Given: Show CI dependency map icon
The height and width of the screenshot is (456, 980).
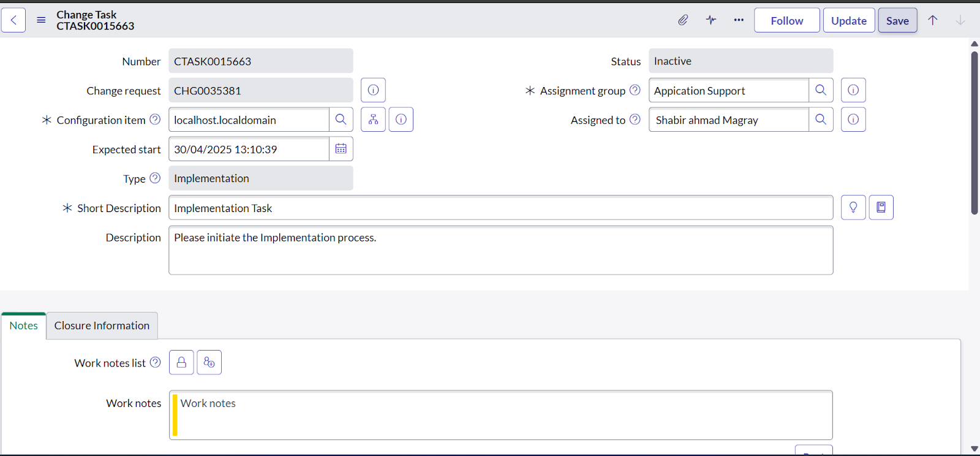Looking at the screenshot, I should pyautogui.click(x=373, y=120).
